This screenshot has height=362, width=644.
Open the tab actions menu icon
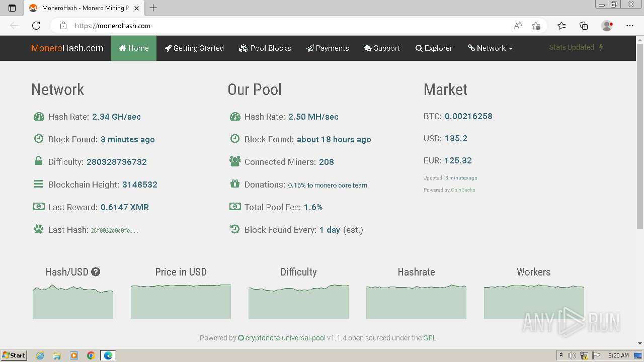(x=12, y=8)
